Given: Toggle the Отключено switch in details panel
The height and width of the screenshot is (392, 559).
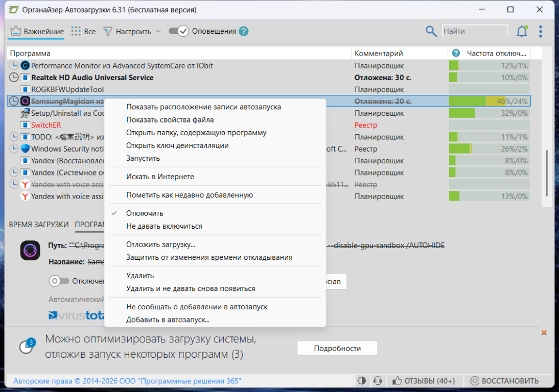Looking at the screenshot, I should click(59, 281).
